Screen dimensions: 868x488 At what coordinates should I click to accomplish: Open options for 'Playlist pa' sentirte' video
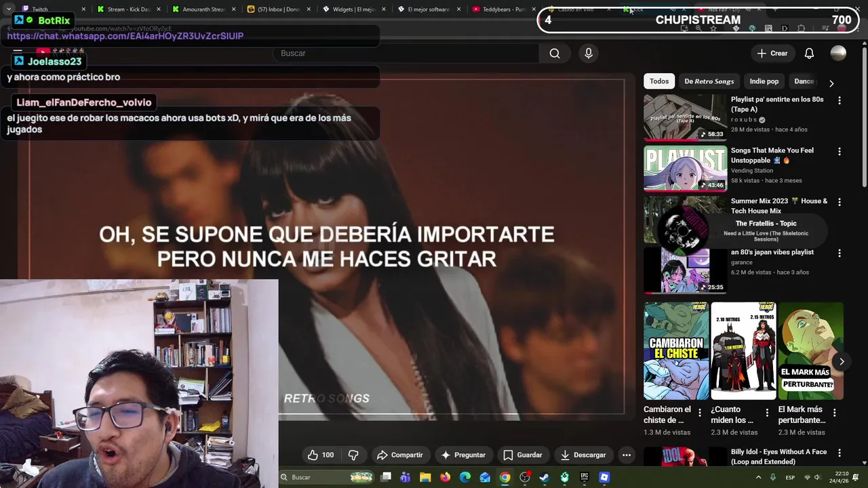(840, 100)
